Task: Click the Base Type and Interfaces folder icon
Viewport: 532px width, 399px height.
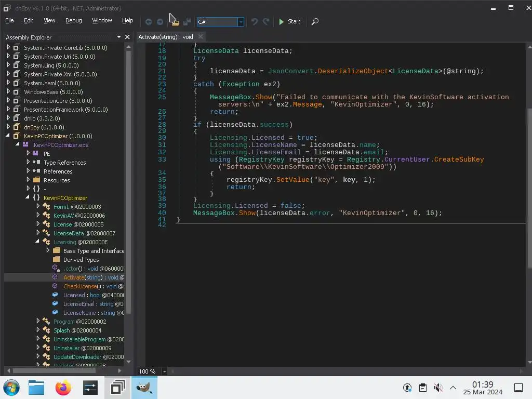Action: tap(56, 250)
